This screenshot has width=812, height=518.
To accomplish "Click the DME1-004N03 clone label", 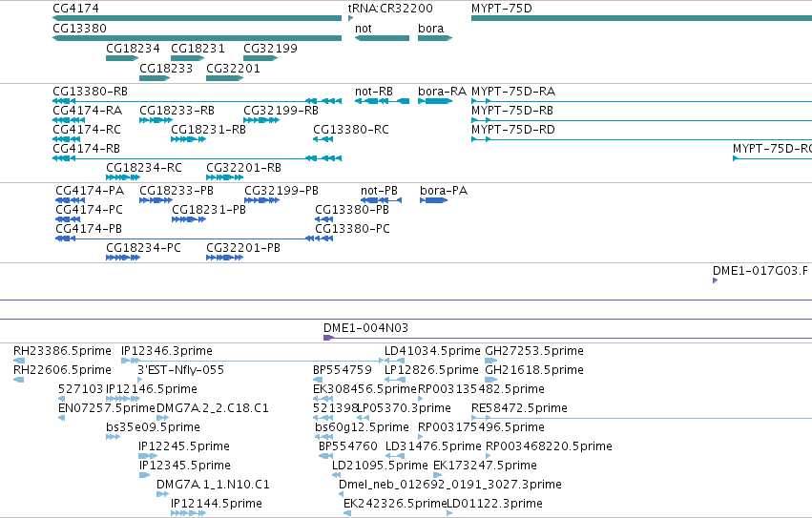I will pos(365,328).
